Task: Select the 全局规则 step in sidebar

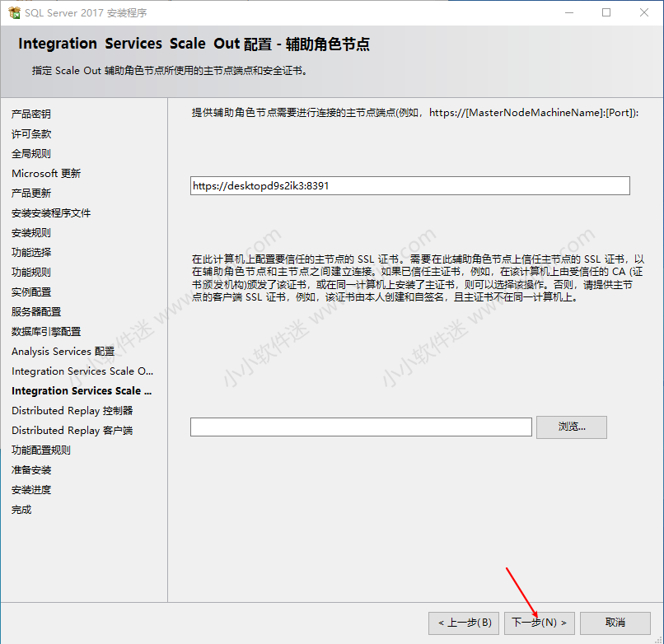Action: pos(31,154)
